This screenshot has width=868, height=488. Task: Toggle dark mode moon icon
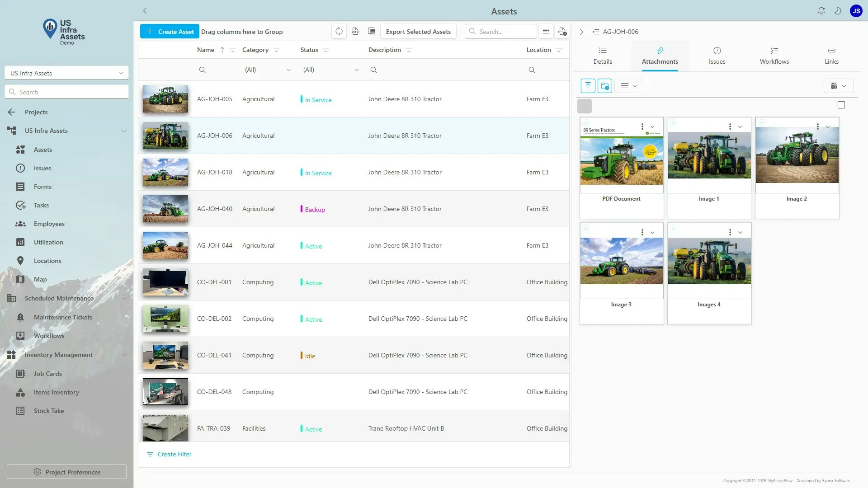pyautogui.click(x=838, y=11)
